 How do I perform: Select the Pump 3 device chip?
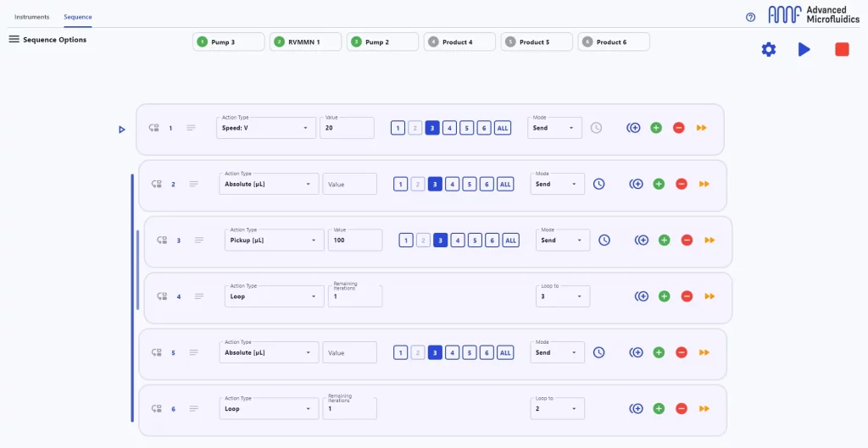[x=228, y=42]
